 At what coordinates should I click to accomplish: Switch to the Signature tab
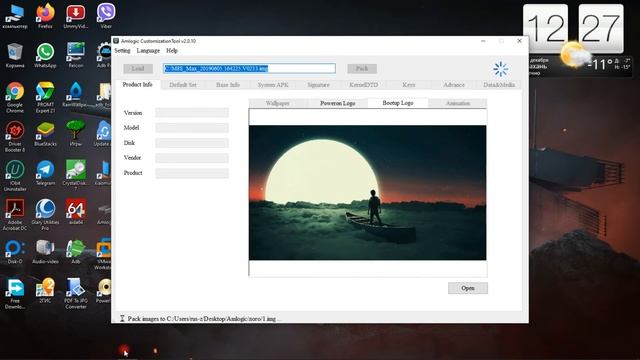point(318,85)
